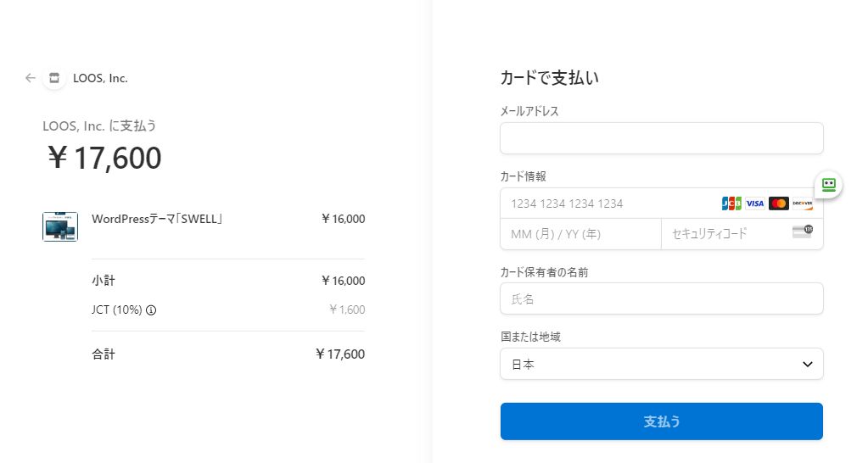868x463 pixels.
Task: Click the SWELL theme product thumbnail
Action: tap(60, 226)
